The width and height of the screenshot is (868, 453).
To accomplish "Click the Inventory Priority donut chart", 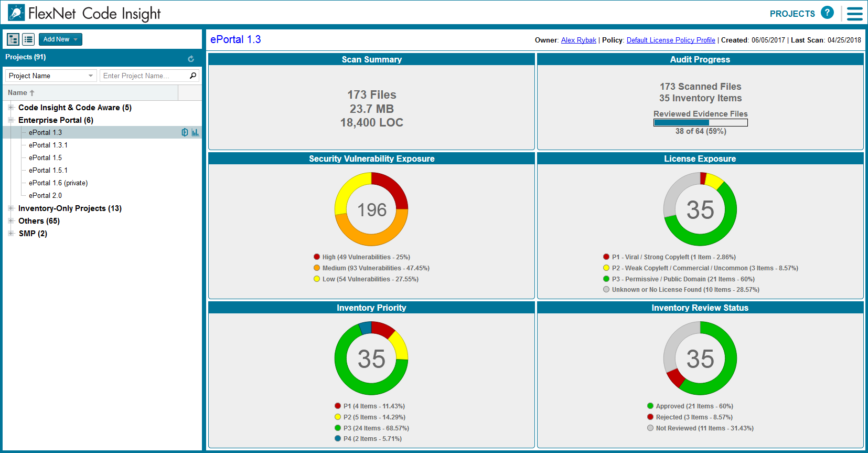I will 371,358.
